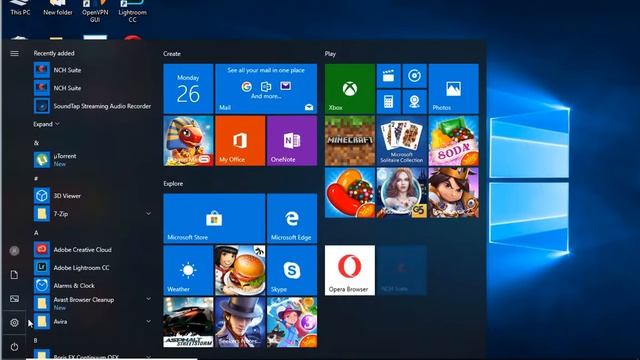Open the dimmed NCH Suite tile
This screenshot has height=360, width=640.
coord(402,270)
